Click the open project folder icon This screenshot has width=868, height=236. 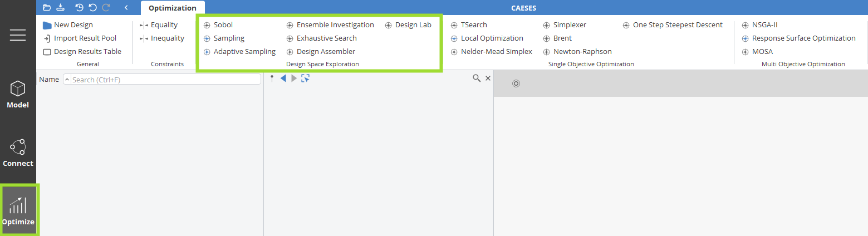(x=47, y=8)
